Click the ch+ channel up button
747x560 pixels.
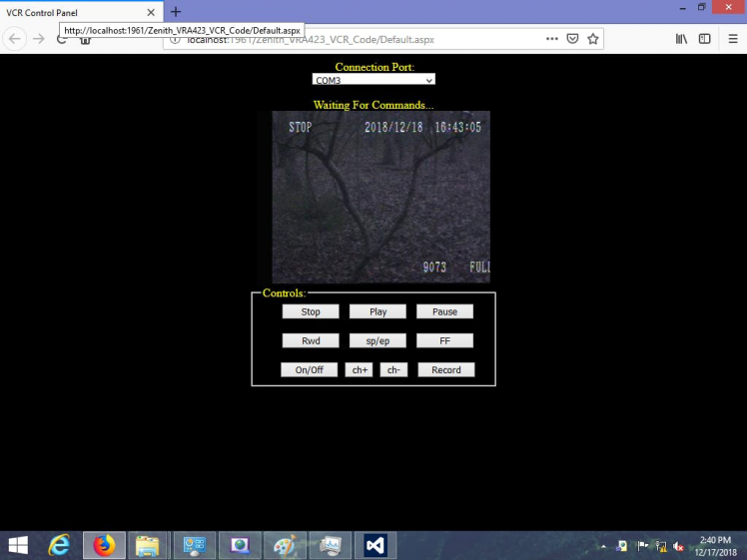359,369
